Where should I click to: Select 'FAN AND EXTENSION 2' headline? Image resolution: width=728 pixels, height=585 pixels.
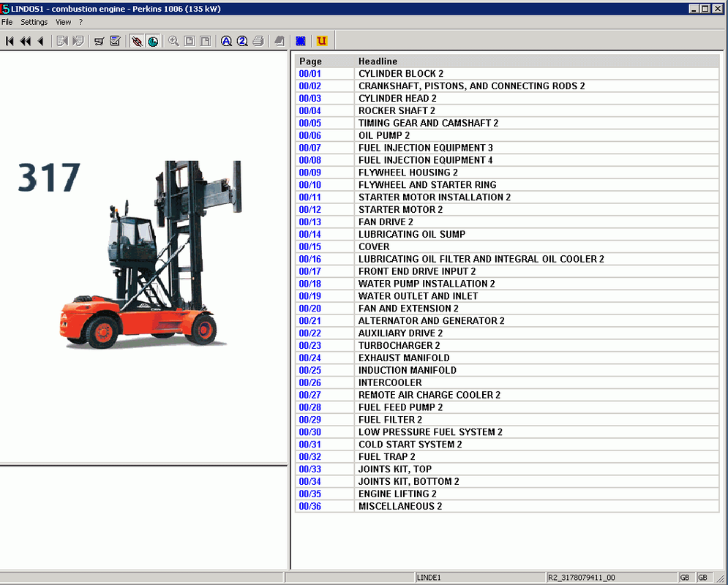pos(408,309)
